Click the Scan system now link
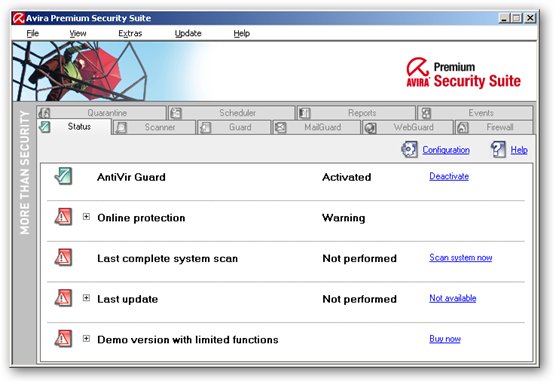 point(461,257)
